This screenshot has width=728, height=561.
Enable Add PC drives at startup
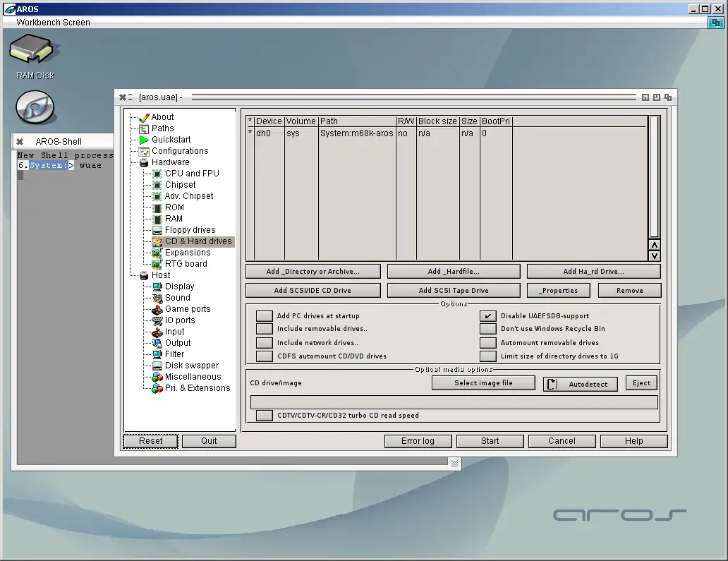(264, 316)
